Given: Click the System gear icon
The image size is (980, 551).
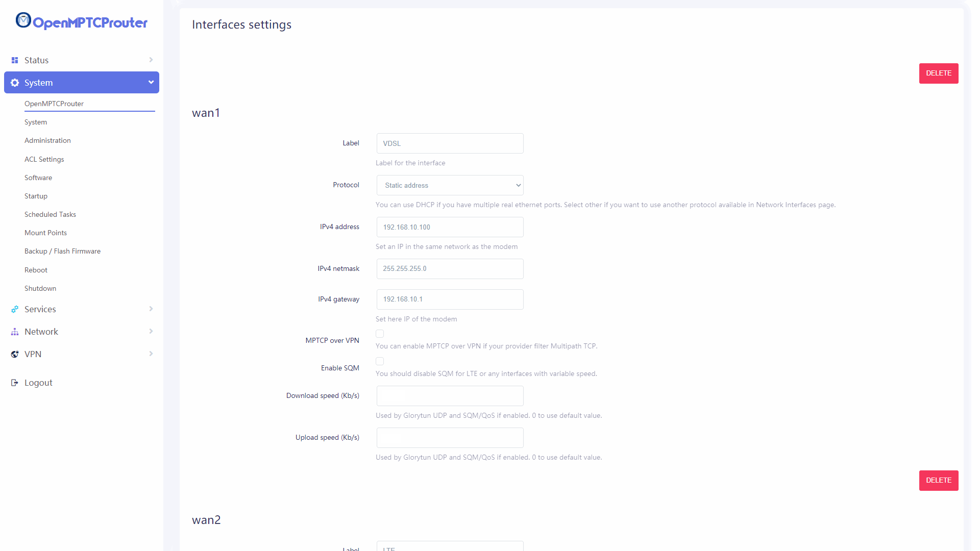Looking at the screenshot, I should tap(15, 83).
